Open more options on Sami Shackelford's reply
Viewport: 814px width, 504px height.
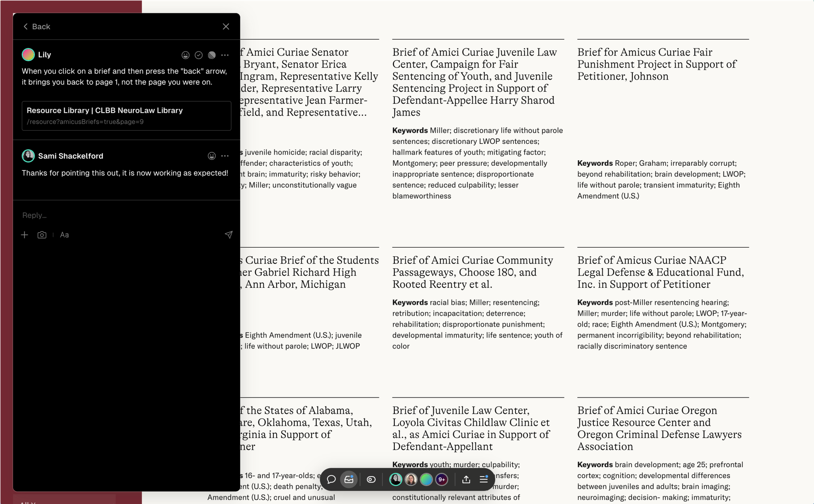225,156
